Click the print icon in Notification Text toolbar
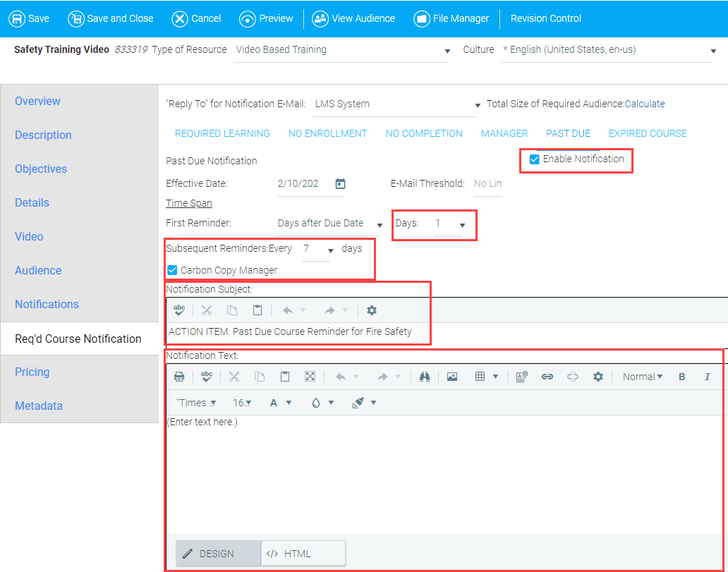The width and height of the screenshot is (728, 572). (179, 377)
